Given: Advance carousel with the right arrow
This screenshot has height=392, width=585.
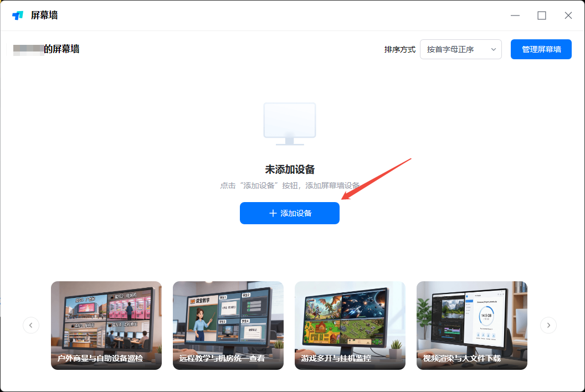Looking at the screenshot, I should (x=548, y=325).
